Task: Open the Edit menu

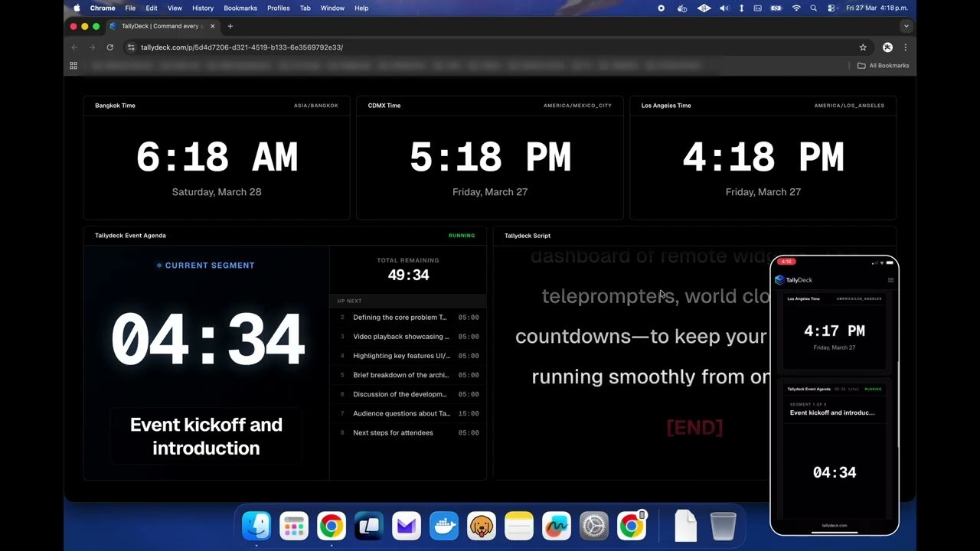Action: click(152, 8)
